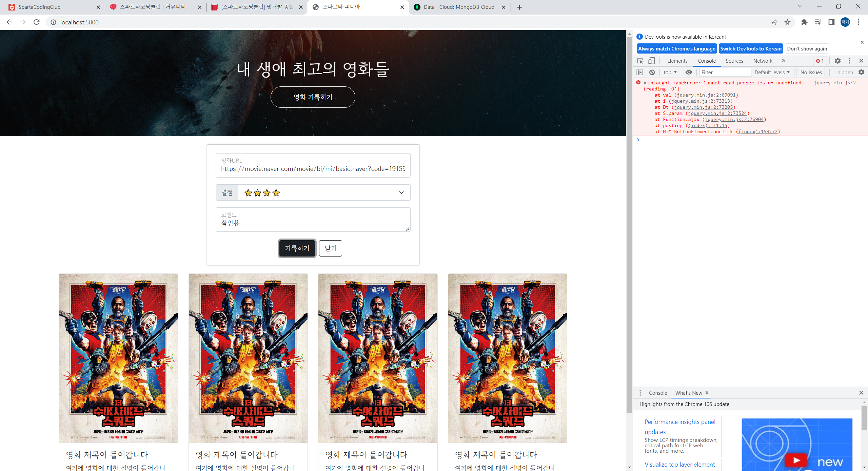Show the console sidebar
This screenshot has height=471, width=868.
pyautogui.click(x=640, y=72)
